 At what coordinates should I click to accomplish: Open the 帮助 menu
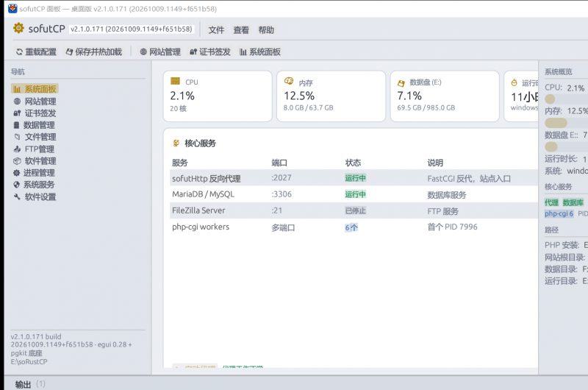[x=266, y=30]
